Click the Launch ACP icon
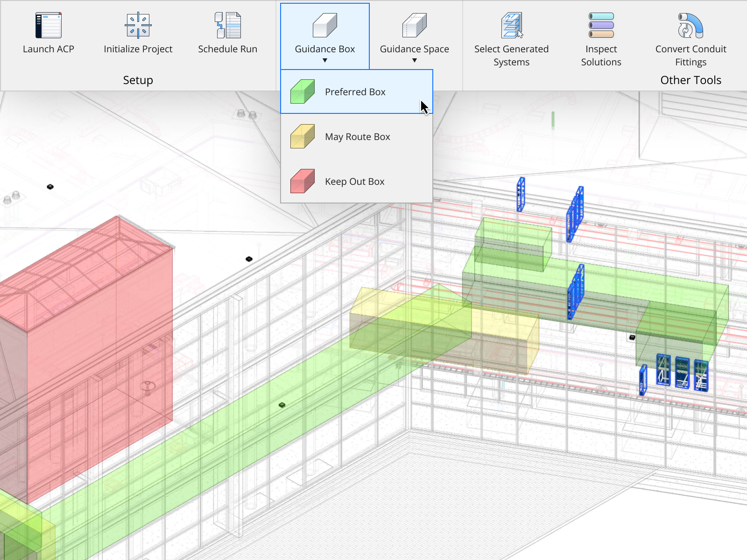747x560 pixels. [49, 25]
